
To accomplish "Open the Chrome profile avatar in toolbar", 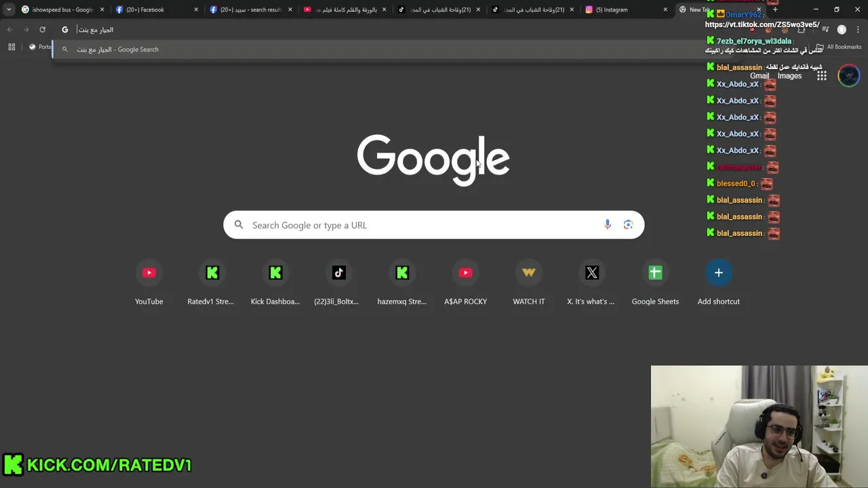I will coord(842,30).
